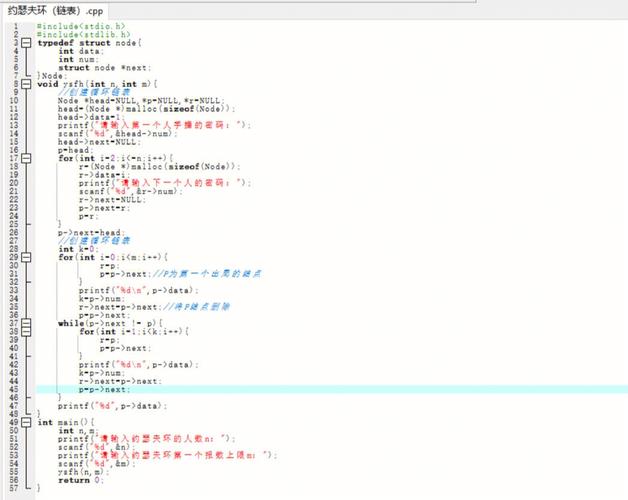628x500 pixels.
Task: Collapse the main function fold at line 49
Action: click(x=27, y=422)
